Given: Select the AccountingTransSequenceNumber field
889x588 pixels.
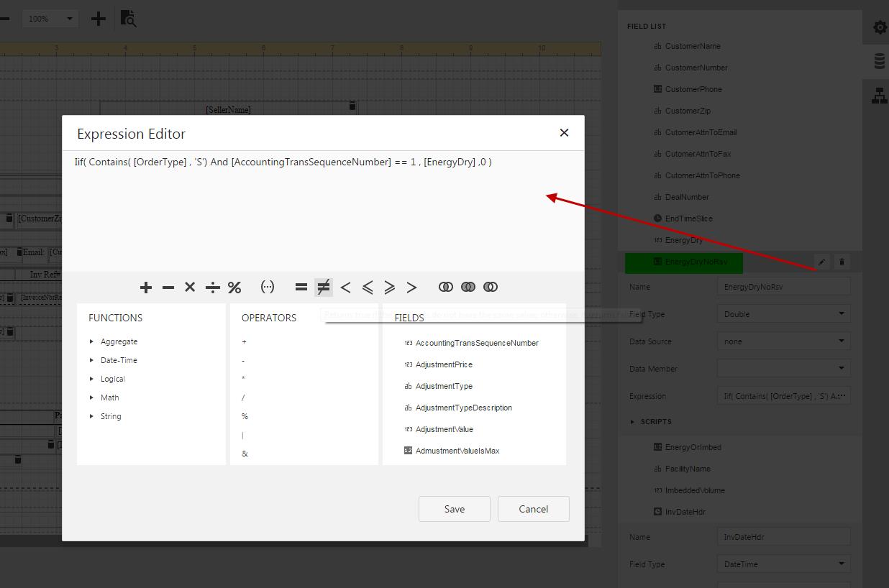Looking at the screenshot, I should (476, 343).
